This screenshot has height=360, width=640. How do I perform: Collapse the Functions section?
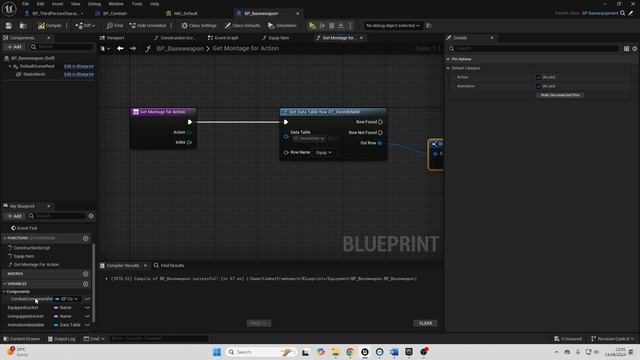click(5, 238)
